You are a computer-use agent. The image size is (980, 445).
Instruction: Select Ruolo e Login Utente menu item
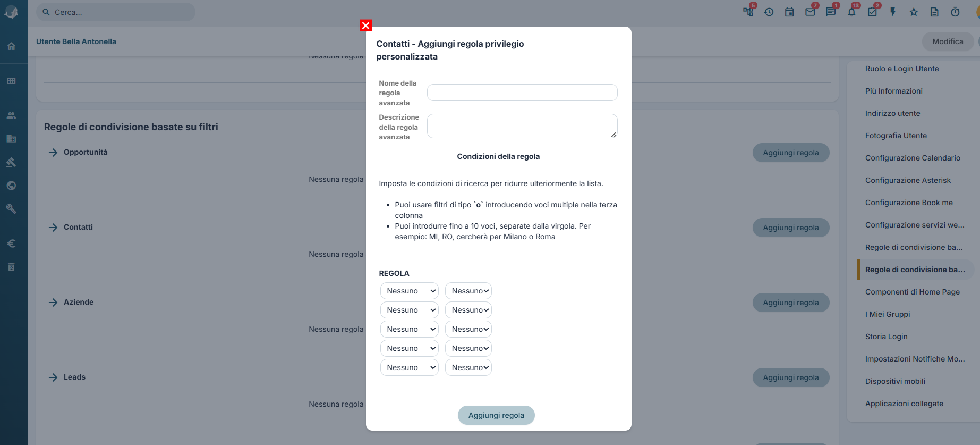point(902,69)
